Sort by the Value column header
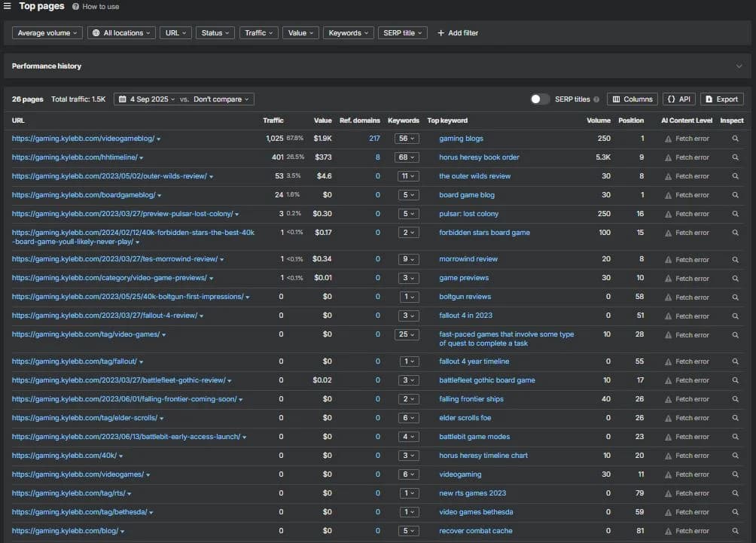Screen dimensions: 756x543 [322, 120]
